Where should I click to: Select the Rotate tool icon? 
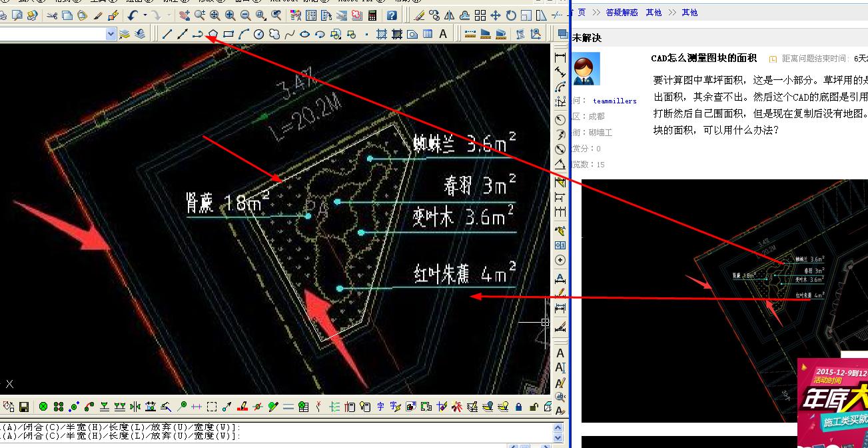511,15
